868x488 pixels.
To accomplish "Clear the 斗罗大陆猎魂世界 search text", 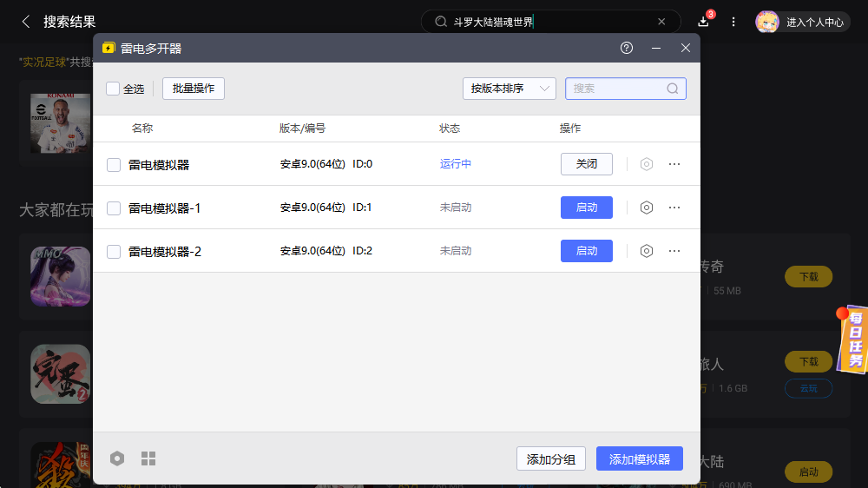I will click(x=661, y=22).
